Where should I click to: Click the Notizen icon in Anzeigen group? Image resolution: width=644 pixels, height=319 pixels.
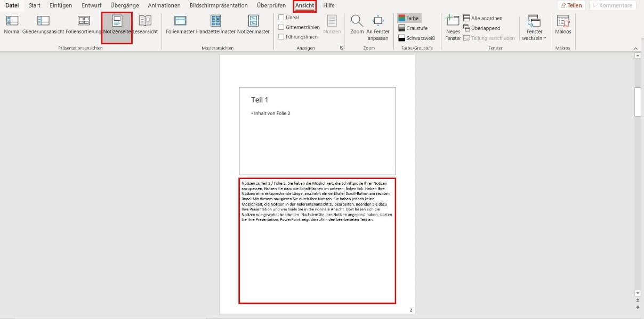[332, 25]
